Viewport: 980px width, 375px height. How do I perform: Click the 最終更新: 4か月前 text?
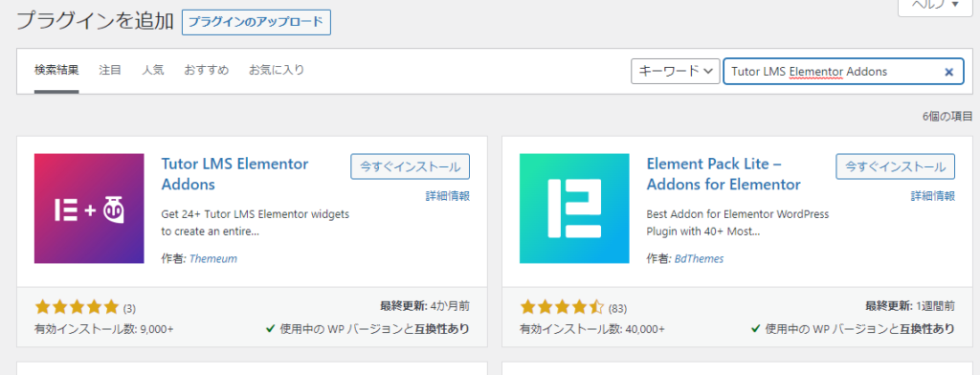click(x=425, y=306)
